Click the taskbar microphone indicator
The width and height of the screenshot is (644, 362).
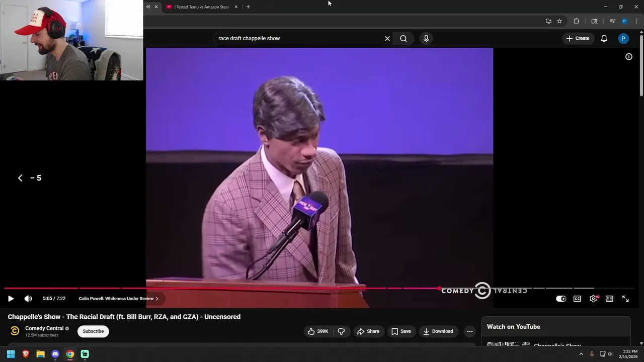point(592,354)
